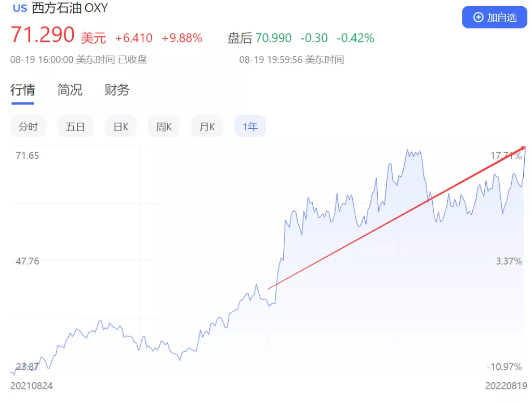Image resolution: width=532 pixels, height=403 pixels.
Task: Select the 1年 chart range
Action: (250, 127)
